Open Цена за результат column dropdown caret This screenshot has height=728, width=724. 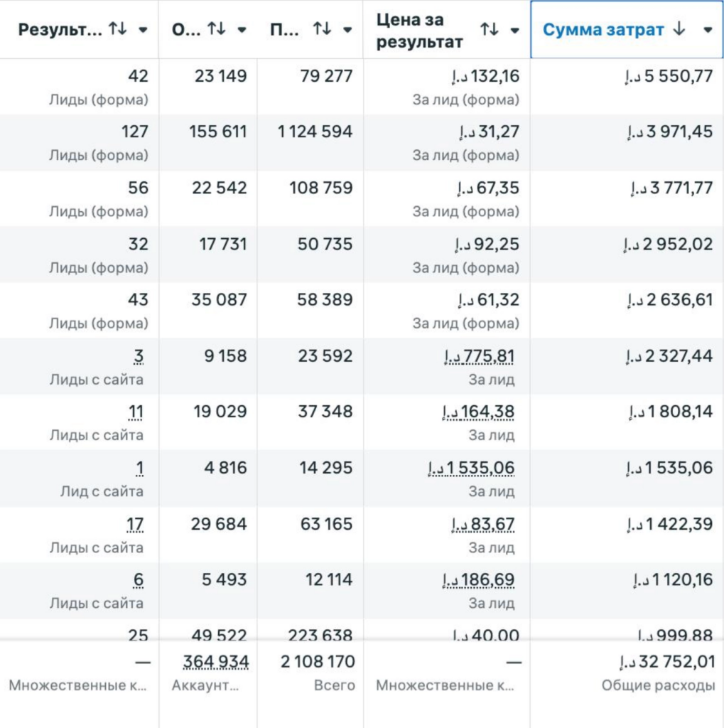(514, 30)
